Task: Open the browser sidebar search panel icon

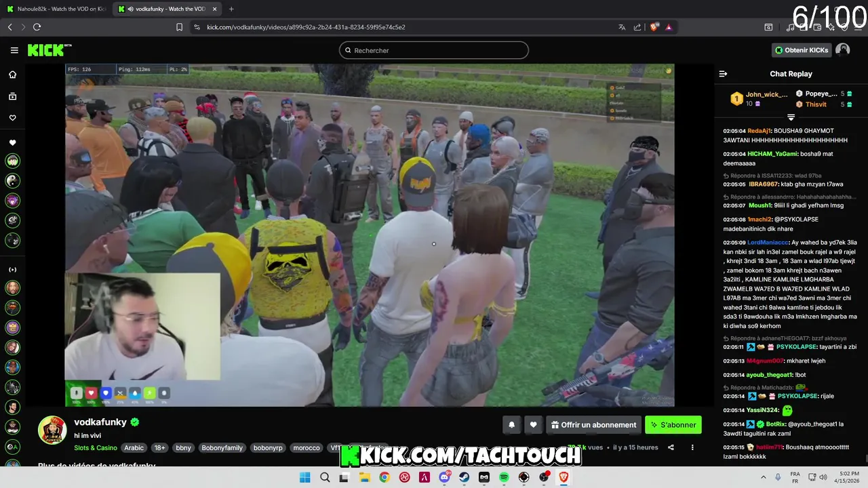Action: [x=768, y=27]
